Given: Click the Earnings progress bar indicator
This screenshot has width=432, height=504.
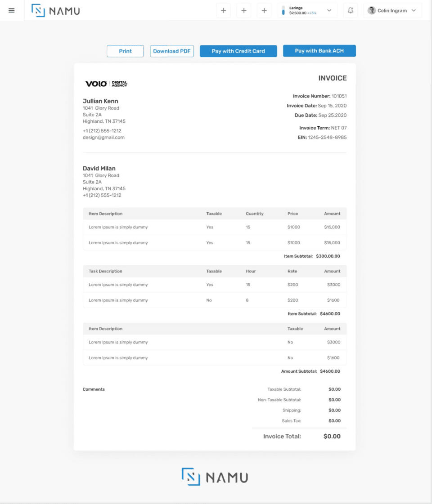Looking at the screenshot, I should coord(283,11).
